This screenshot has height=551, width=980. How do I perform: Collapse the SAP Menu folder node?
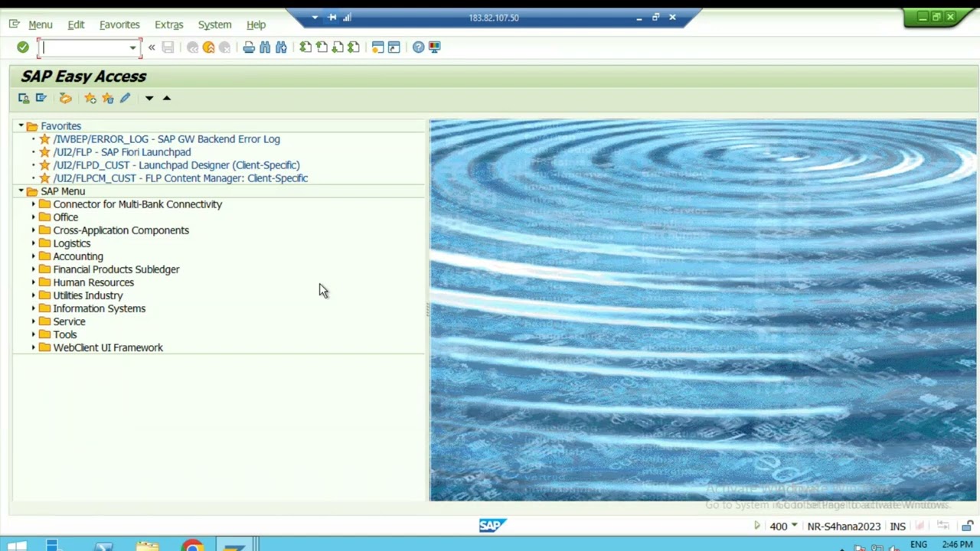pos(21,191)
